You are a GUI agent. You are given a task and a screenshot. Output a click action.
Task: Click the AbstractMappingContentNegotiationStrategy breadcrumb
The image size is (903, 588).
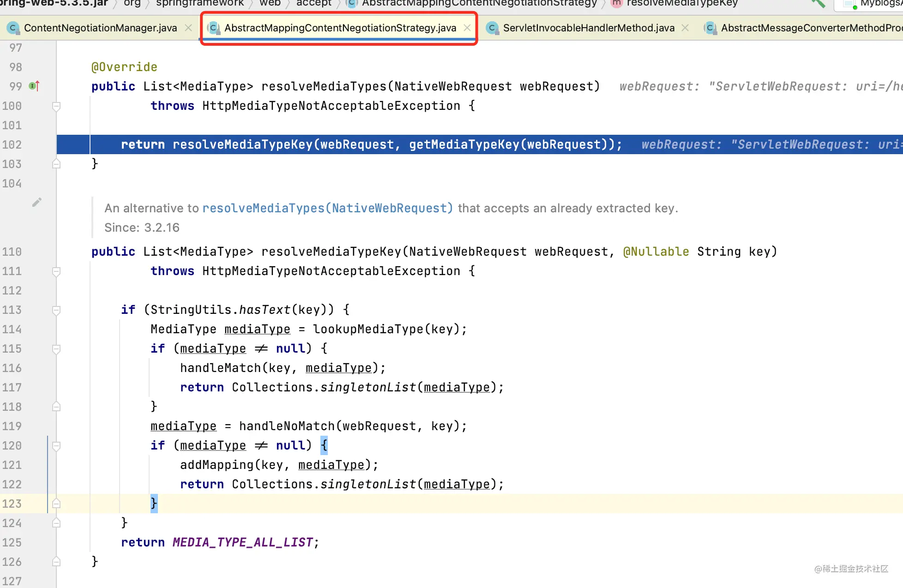479,3
